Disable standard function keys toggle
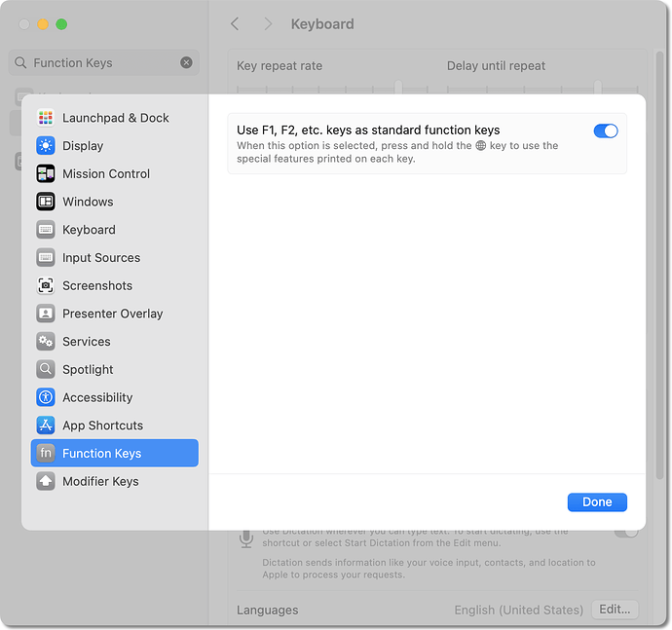The image size is (672, 630). [x=605, y=130]
